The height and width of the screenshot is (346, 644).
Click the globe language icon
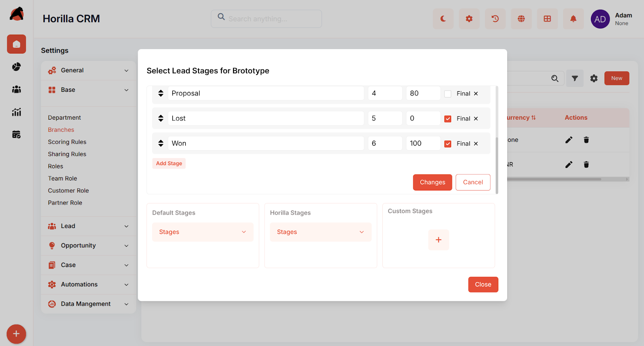point(521,19)
